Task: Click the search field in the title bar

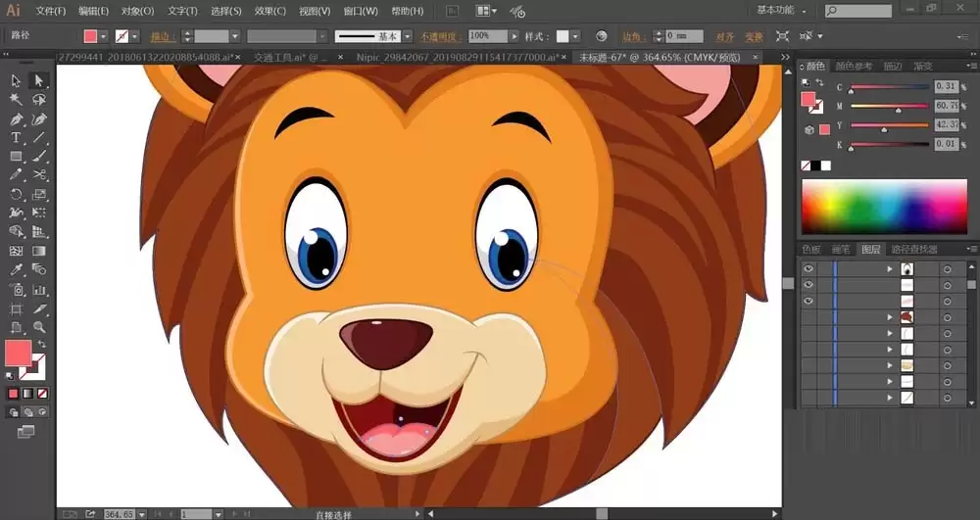Action: coord(863,11)
